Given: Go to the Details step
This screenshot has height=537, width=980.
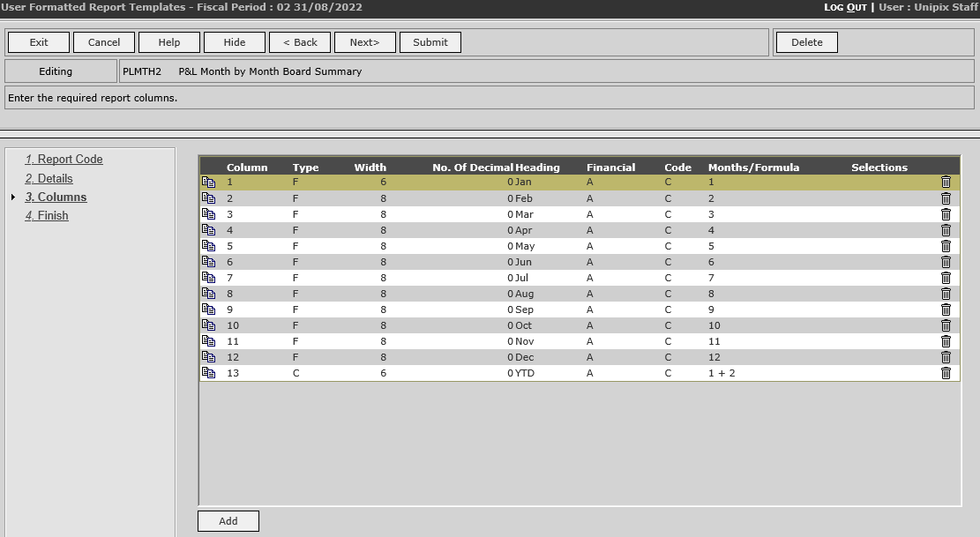Looking at the screenshot, I should pyautogui.click(x=49, y=179).
